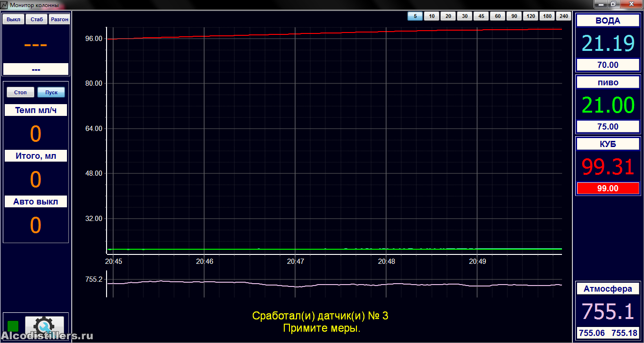
Task: Click the КУБ temperature reading 99.31
Action: coord(608,166)
